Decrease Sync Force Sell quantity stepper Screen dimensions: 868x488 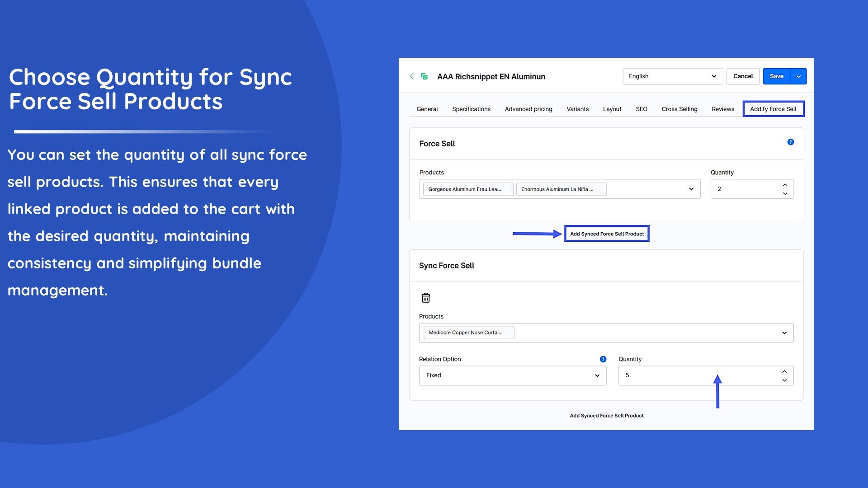point(784,380)
